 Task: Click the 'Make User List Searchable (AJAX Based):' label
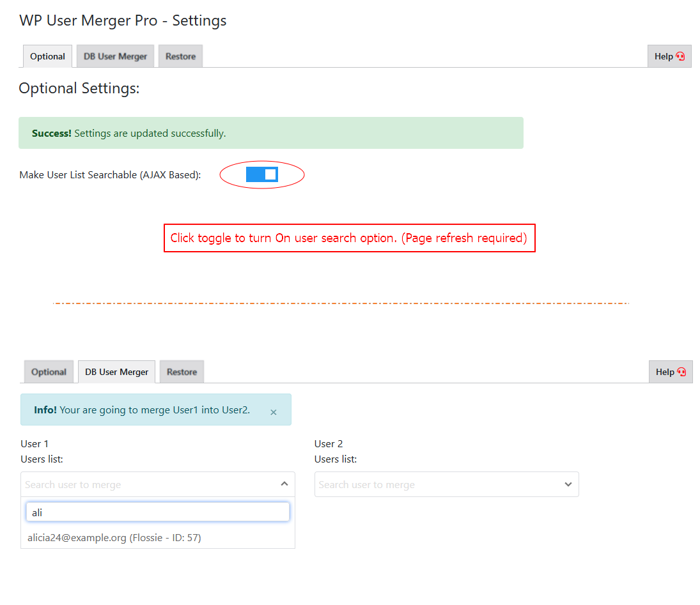(110, 175)
